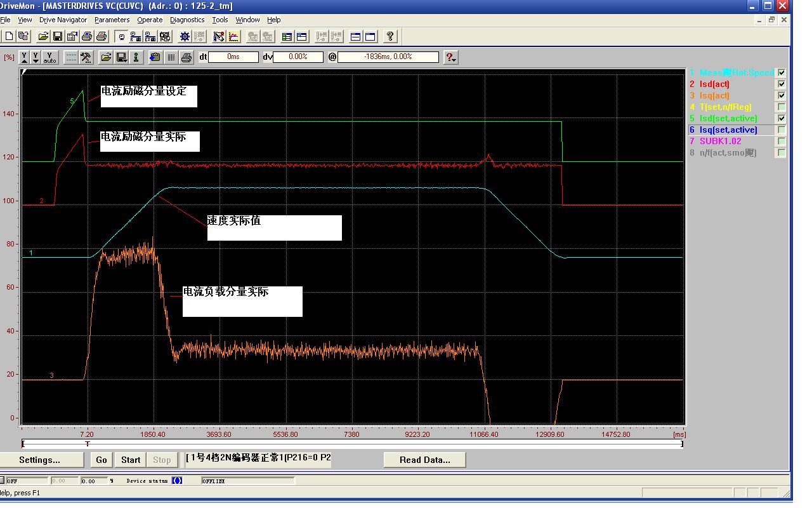This screenshot has height=508, width=812.
Task: Click the dv value field
Action: (x=298, y=57)
